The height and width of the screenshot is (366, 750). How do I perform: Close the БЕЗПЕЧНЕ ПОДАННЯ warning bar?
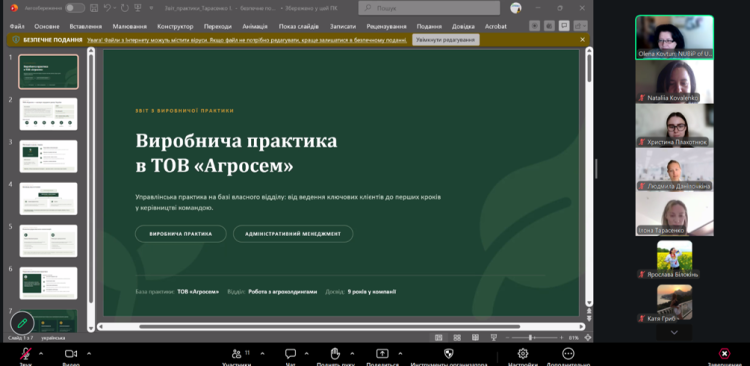point(582,40)
